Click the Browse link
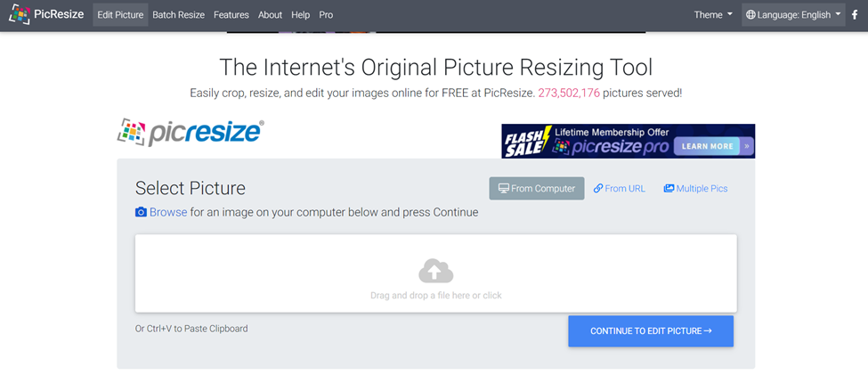This screenshot has width=868, height=375. click(168, 212)
